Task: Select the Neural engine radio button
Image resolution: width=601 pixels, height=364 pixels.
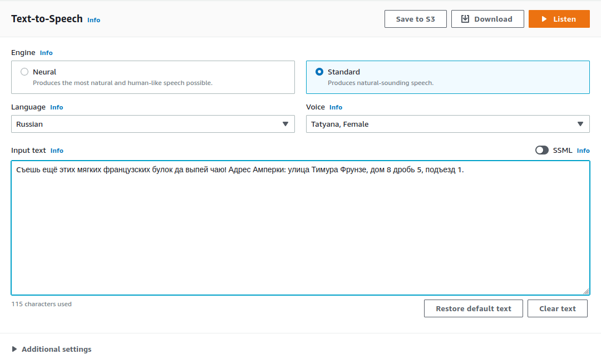Action: 24,72
